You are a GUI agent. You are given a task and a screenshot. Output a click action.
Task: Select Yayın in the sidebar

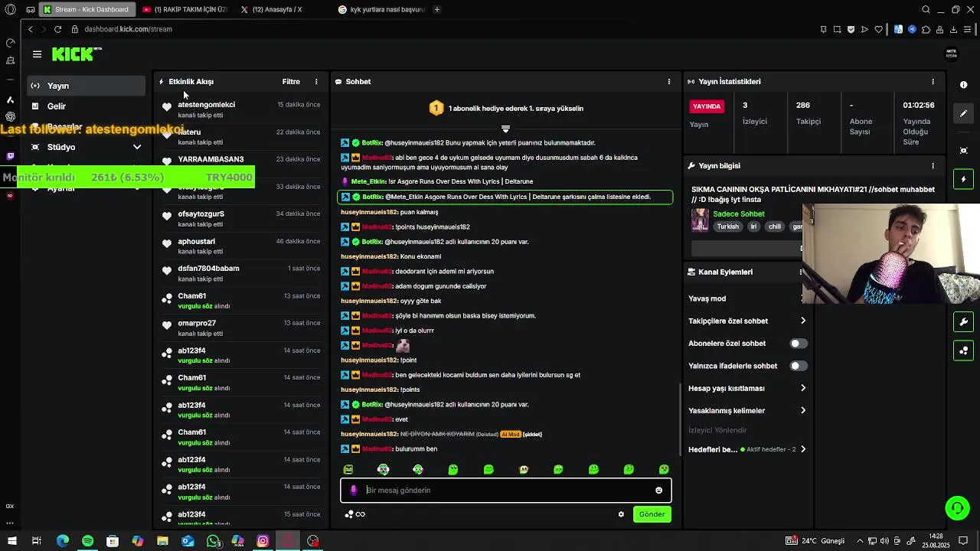(x=86, y=86)
